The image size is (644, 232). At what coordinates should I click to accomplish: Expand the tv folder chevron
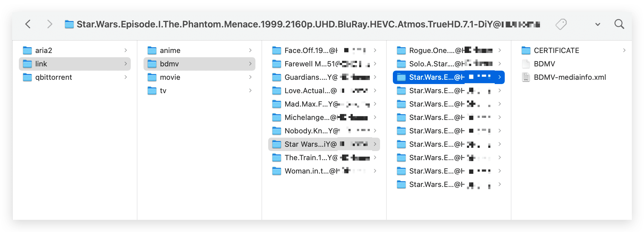tap(250, 91)
